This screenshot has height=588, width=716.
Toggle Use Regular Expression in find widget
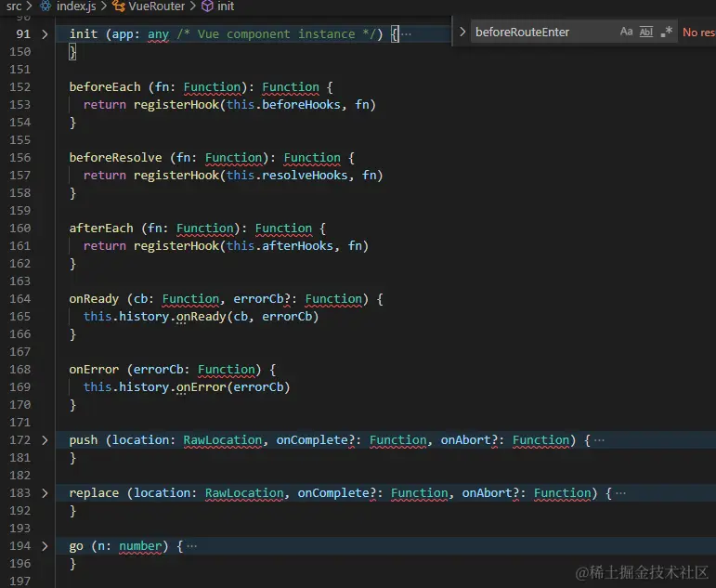pyautogui.click(x=666, y=32)
